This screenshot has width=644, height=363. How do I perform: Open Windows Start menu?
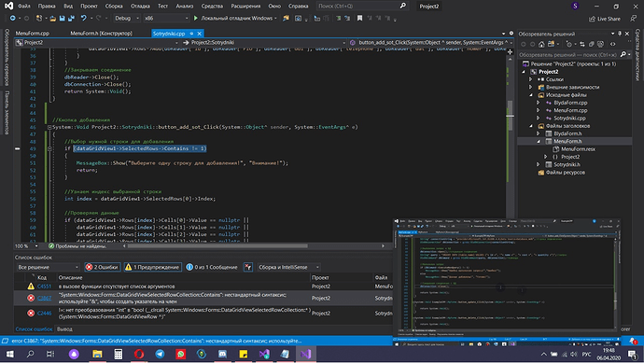[x=9, y=354]
